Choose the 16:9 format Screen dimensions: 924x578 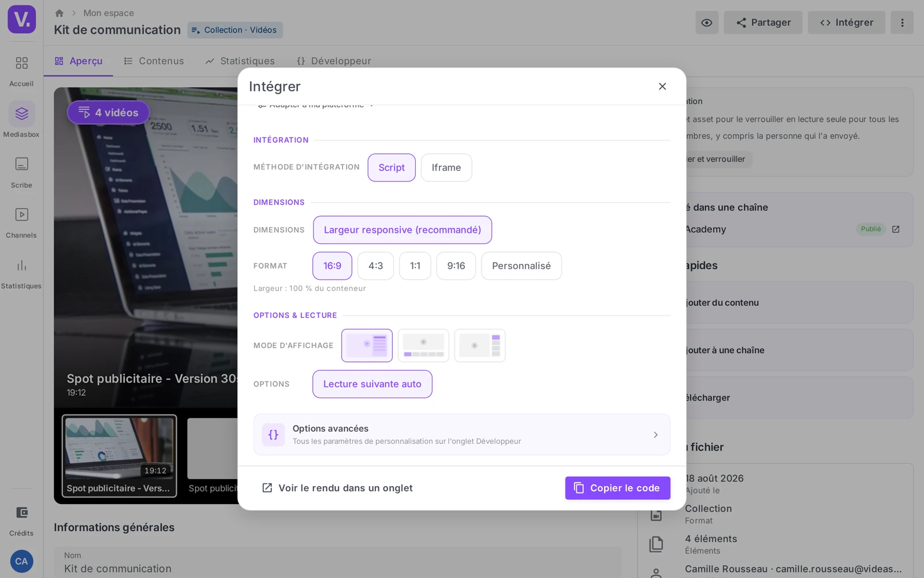tap(332, 266)
